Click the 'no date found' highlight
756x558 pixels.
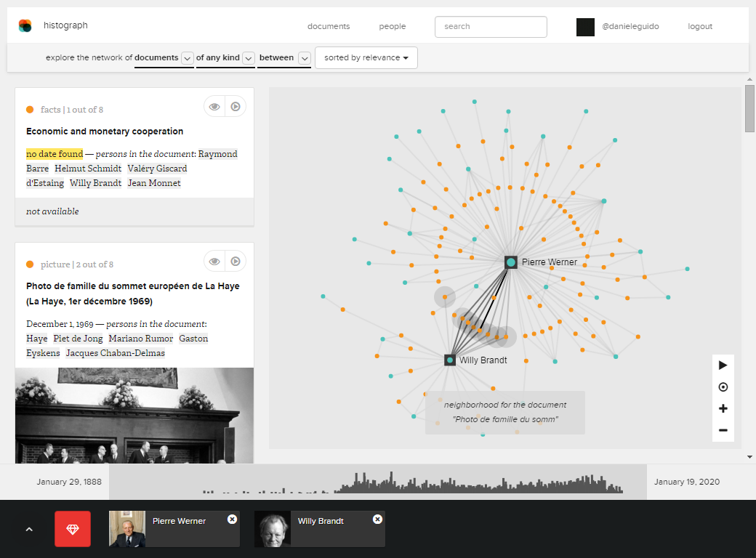pyautogui.click(x=55, y=154)
